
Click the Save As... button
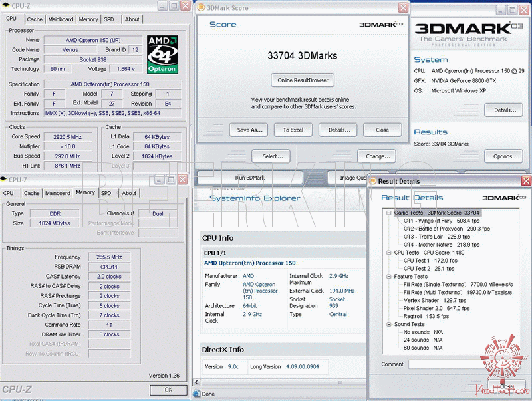250,130
